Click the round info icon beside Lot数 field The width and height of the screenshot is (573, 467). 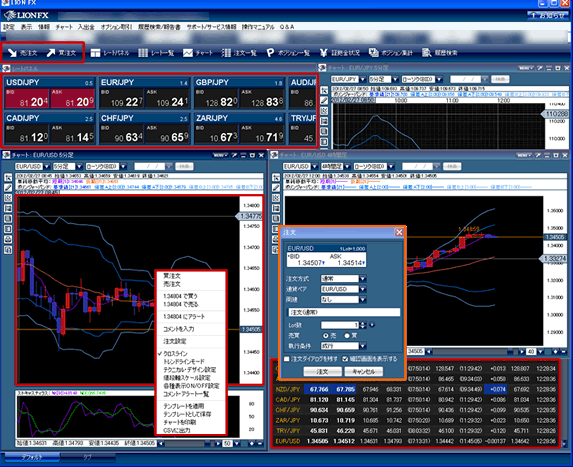point(372,324)
